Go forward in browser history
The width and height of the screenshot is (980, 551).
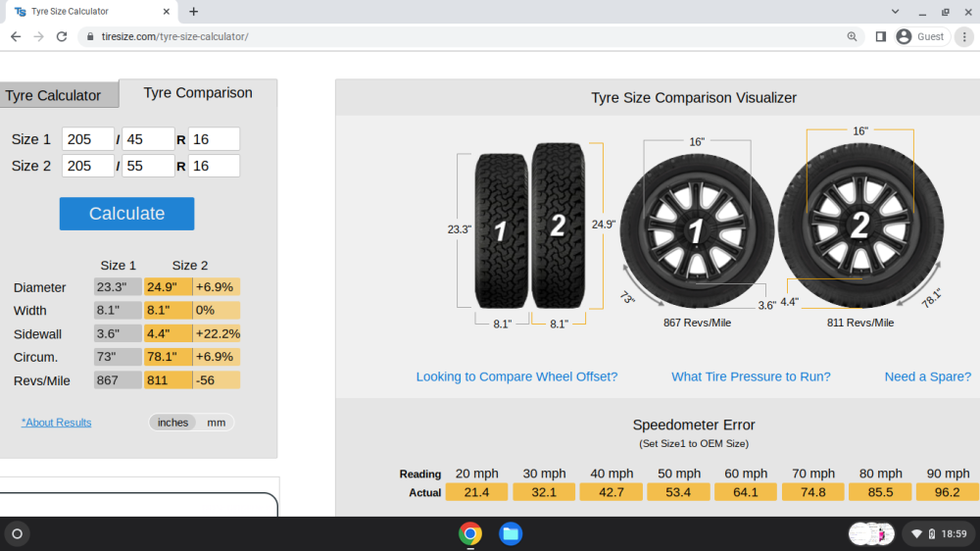39,37
